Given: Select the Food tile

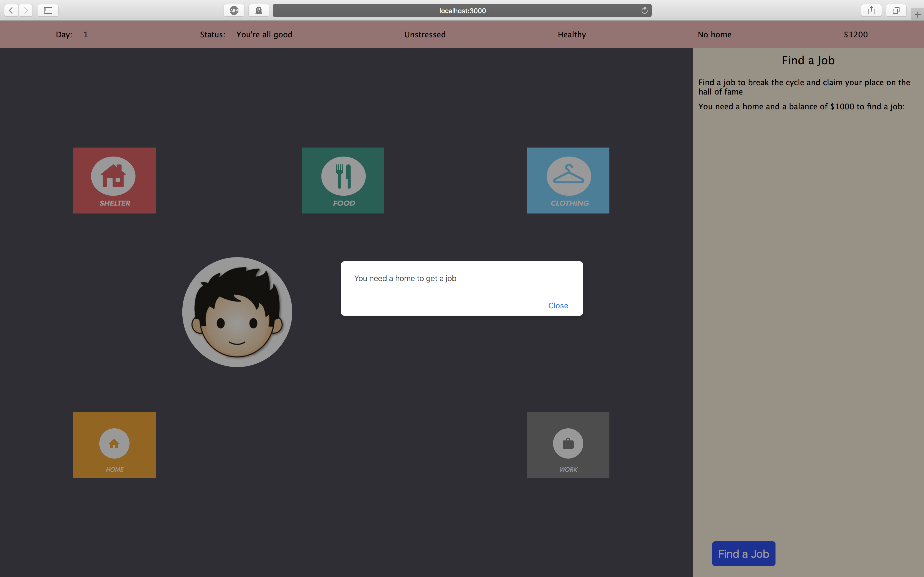Looking at the screenshot, I should tap(342, 180).
